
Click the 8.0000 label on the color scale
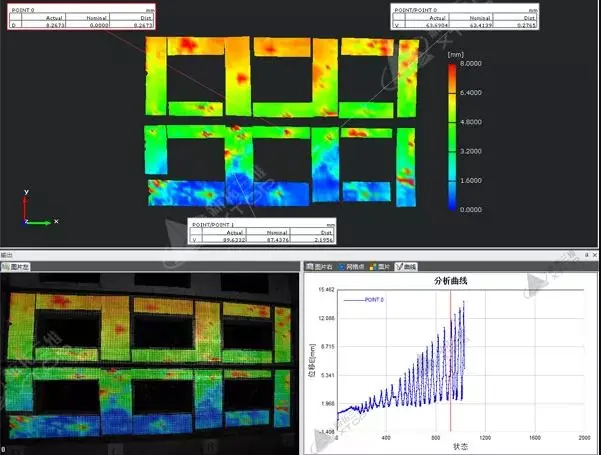click(x=470, y=63)
